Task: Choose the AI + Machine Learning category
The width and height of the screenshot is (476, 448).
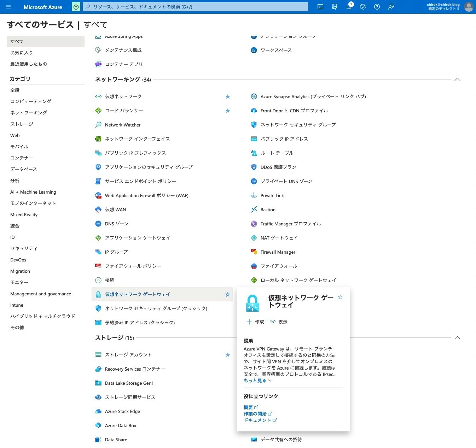Action: (33, 192)
